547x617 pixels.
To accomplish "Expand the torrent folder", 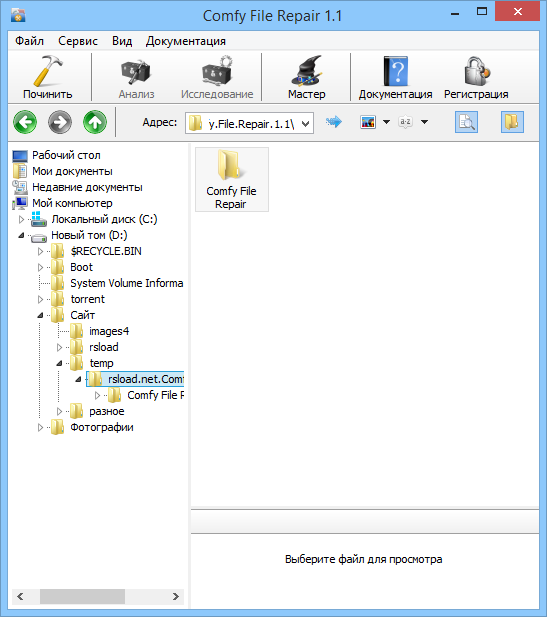I will [41, 299].
